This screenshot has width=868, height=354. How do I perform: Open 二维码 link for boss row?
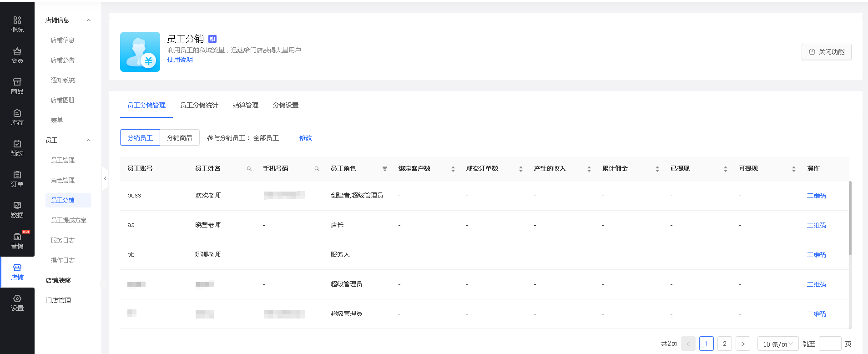[817, 196]
